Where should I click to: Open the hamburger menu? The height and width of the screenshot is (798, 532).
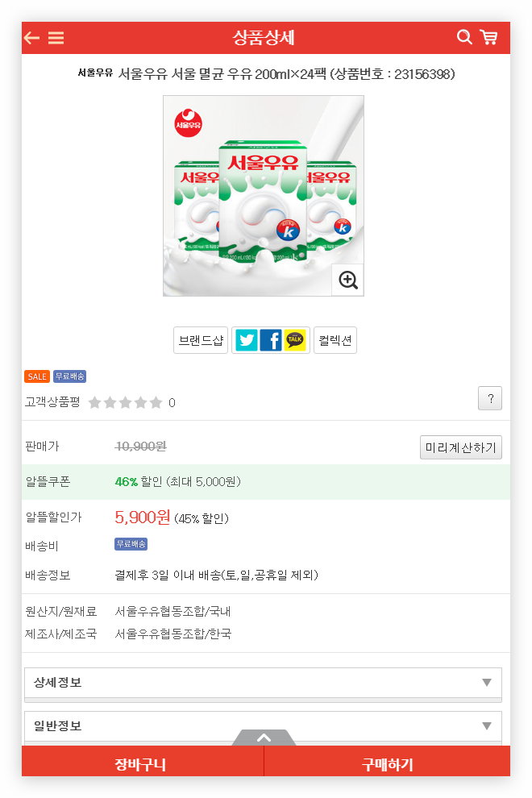pos(56,38)
